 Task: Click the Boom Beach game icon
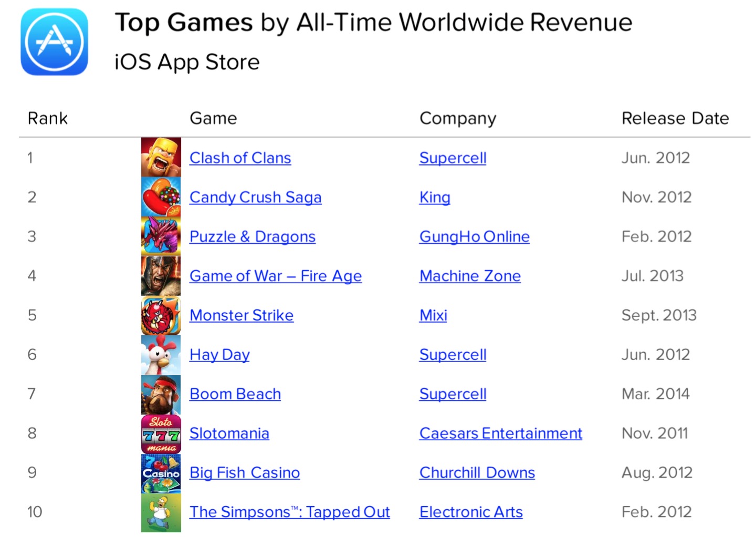point(161,394)
